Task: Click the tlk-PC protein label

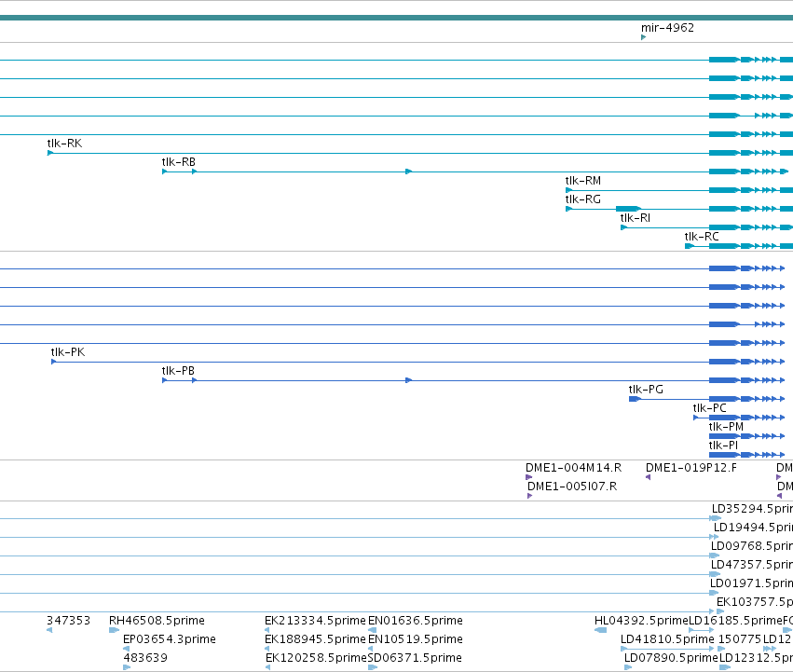Action: [x=709, y=408]
